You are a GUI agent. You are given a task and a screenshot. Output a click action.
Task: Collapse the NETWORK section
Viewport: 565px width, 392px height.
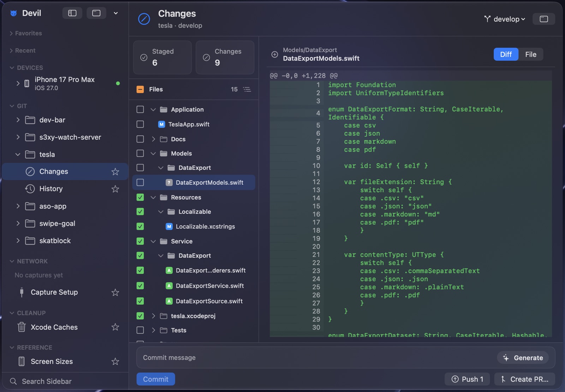12,261
